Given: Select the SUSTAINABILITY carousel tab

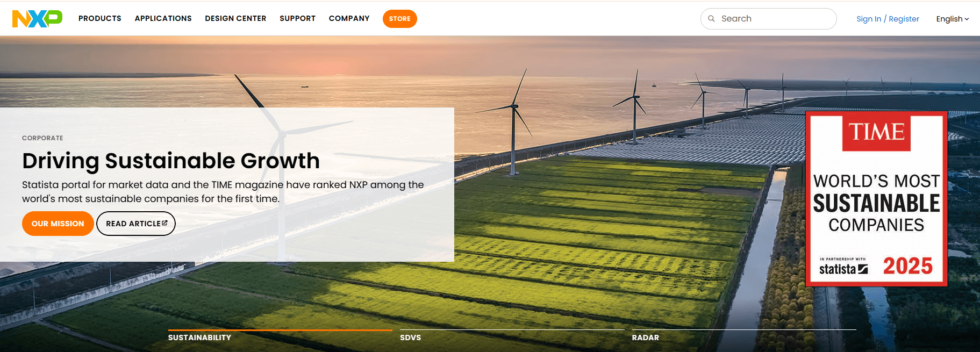Looking at the screenshot, I should point(280,337).
